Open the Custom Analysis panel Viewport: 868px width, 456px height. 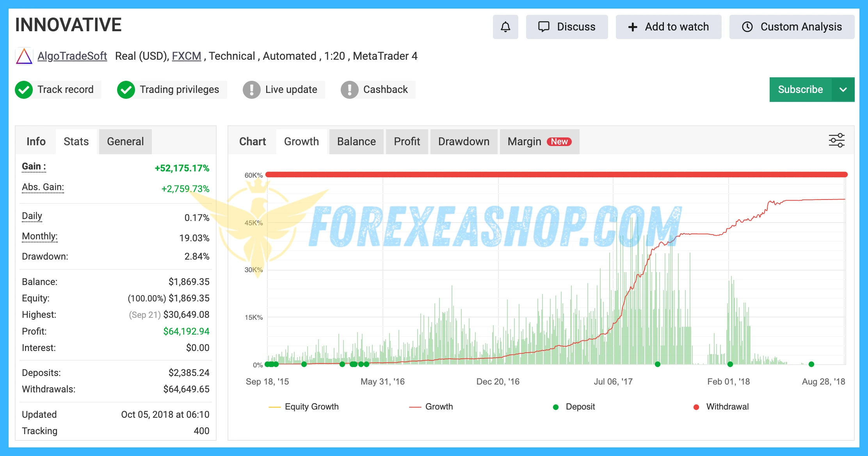click(x=792, y=27)
